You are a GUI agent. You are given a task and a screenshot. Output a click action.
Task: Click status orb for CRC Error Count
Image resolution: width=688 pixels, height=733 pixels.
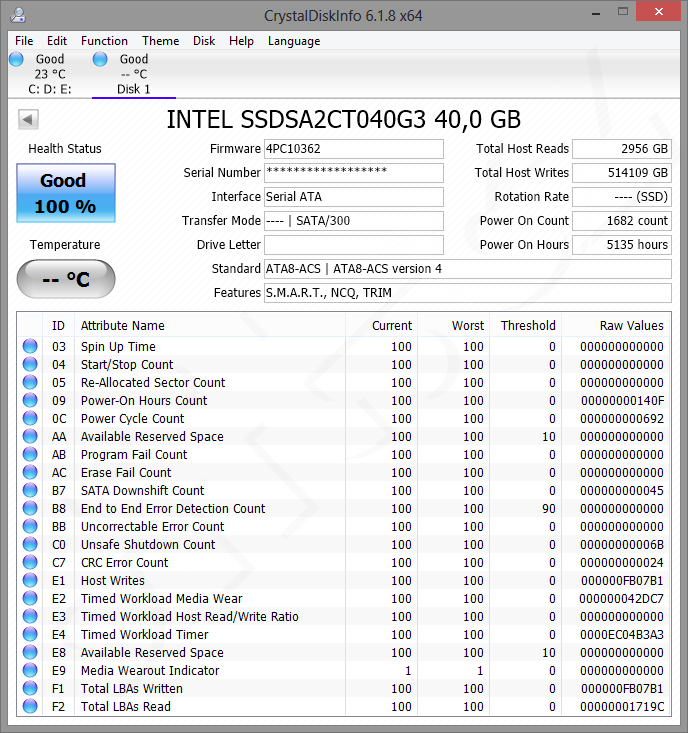point(30,562)
